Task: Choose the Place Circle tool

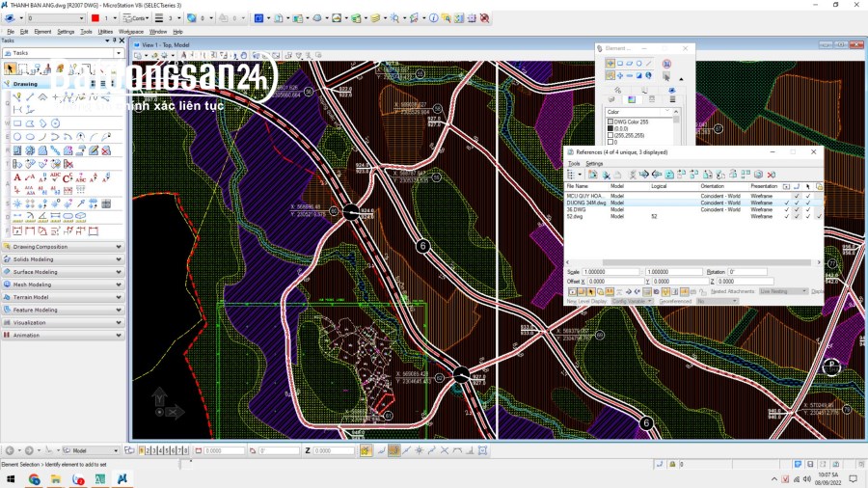Action: 17,137
